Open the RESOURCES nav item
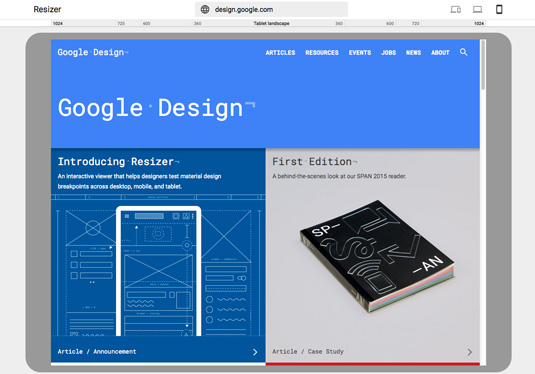Image resolution: width=535 pixels, height=374 pixels. pos(322,53)
